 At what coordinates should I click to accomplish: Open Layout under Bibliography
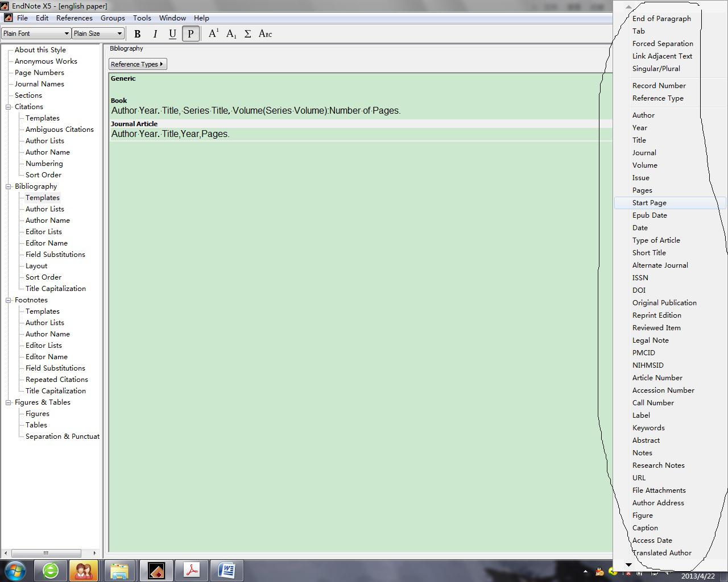pos(36,266)
